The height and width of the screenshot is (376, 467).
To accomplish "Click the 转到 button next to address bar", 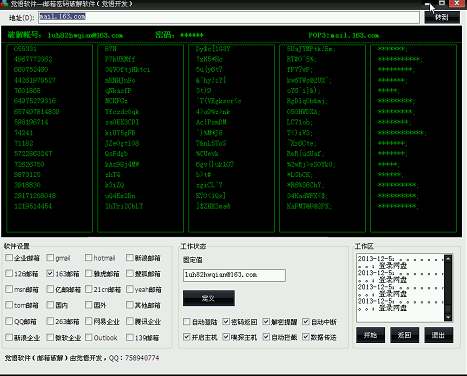I will (x=442, y=17).
